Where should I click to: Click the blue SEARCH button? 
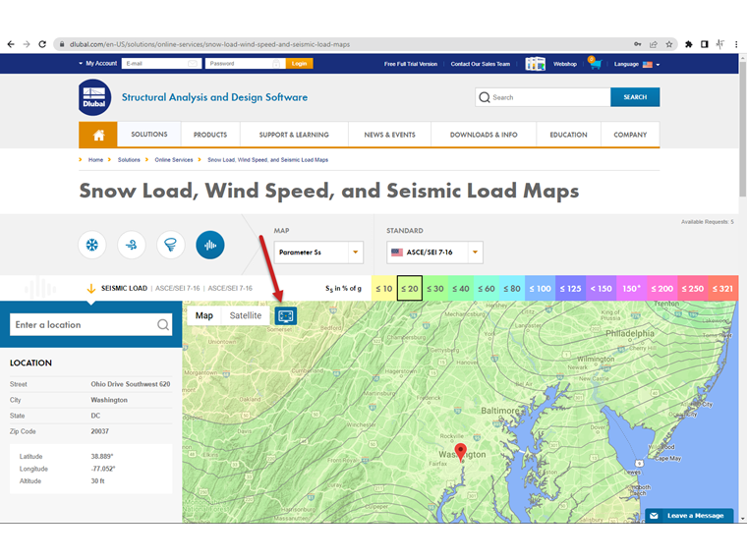(635, 97)
